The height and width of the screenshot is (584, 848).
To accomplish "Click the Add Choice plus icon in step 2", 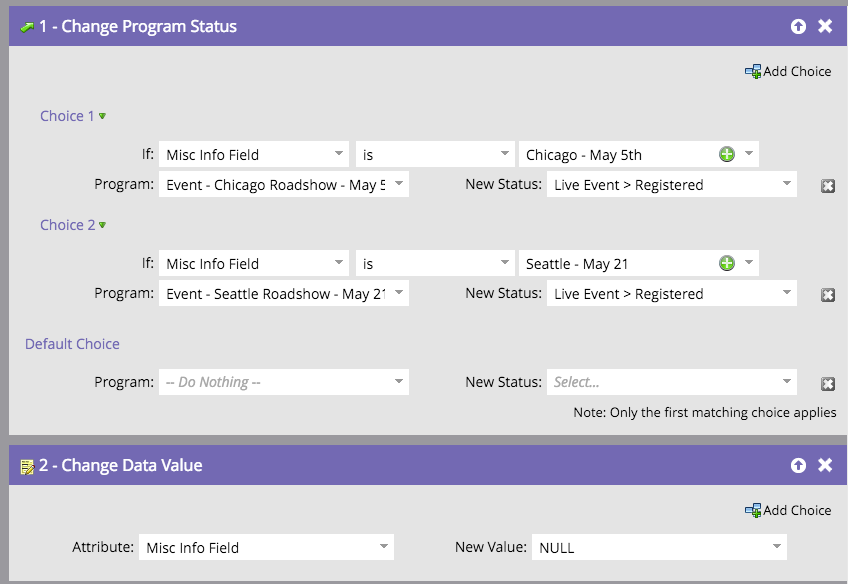I will point(753,510).
